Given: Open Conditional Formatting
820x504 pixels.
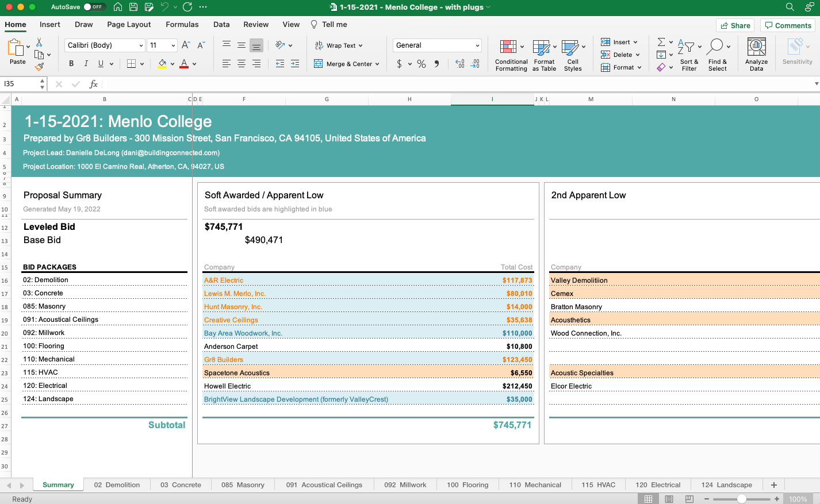Looking at the screenshot, I should point(511,55).
